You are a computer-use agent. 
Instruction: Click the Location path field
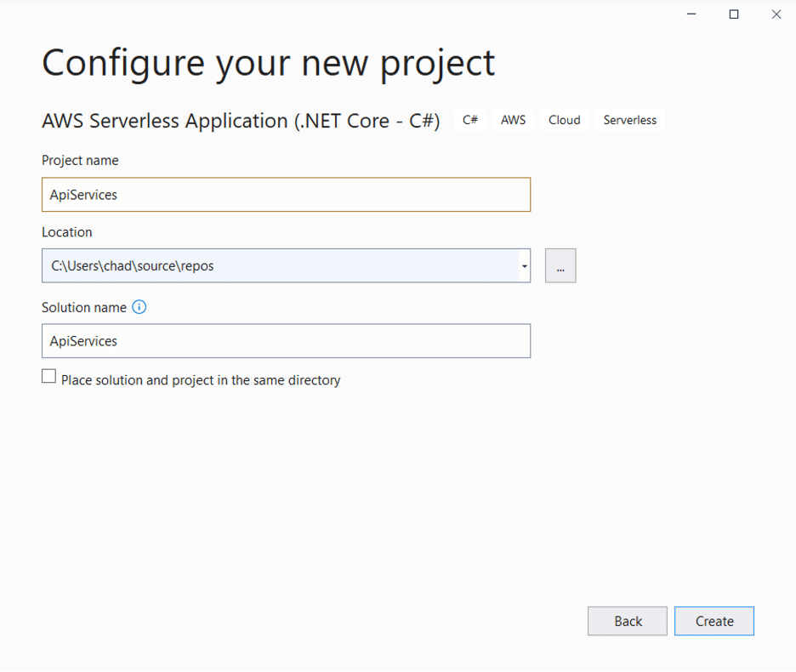[281, 265]
